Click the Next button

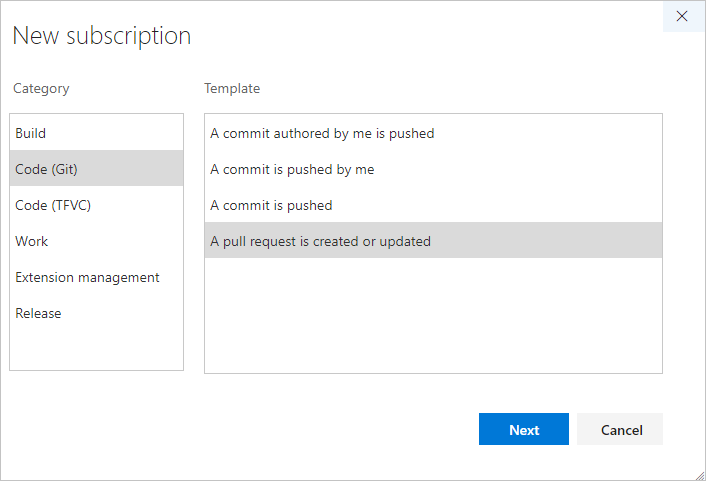click(523, 429)
